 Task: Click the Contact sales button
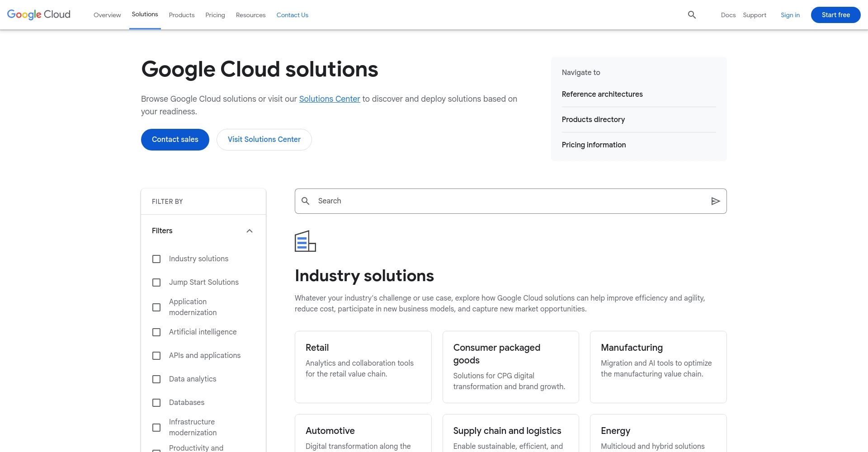pyautogui.click(x=175, y=140)
